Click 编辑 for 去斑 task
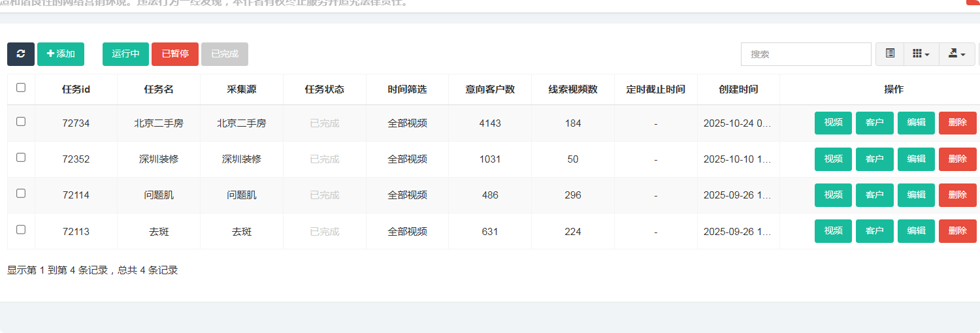Screen dimensions: 980x333 (916, 230)
